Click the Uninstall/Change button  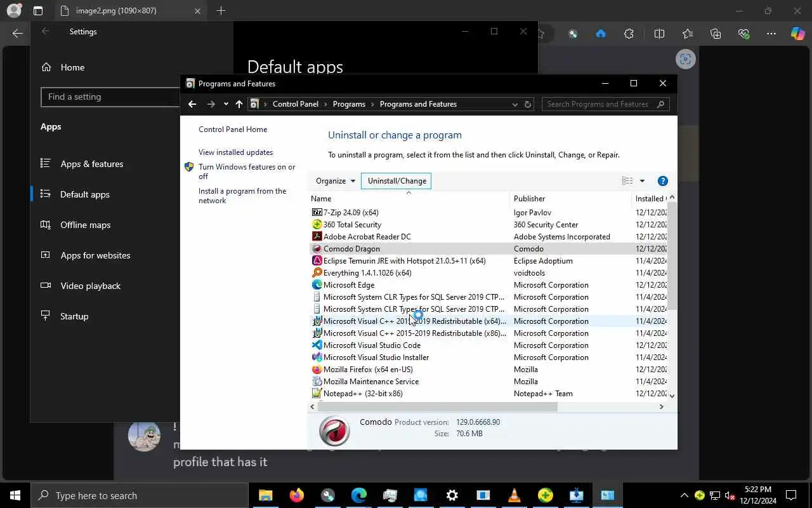(396, 181)
